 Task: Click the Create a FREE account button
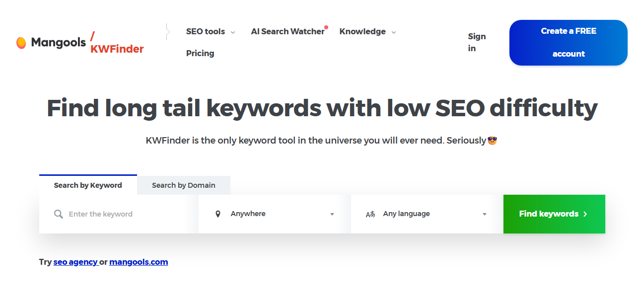point(568,43)
